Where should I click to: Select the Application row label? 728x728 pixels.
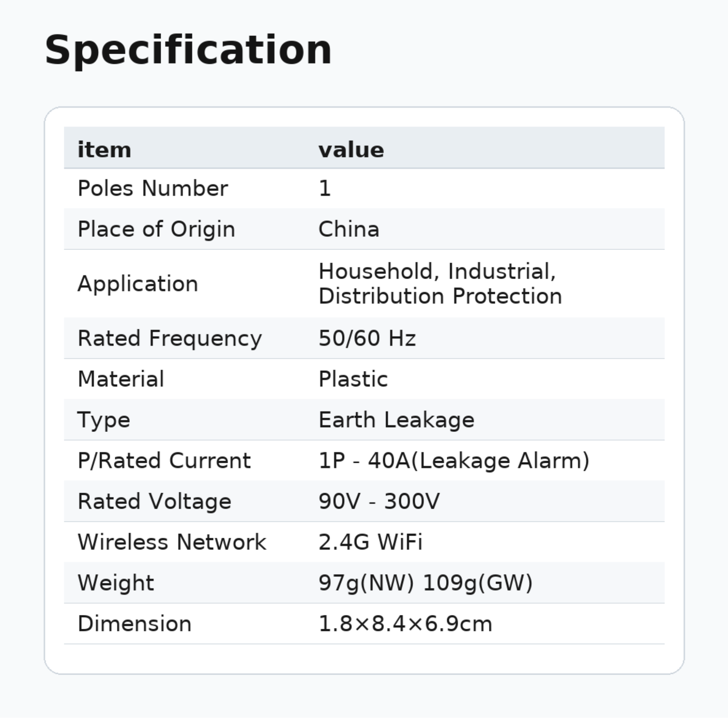pyautogui.click(x=138, y=283)
